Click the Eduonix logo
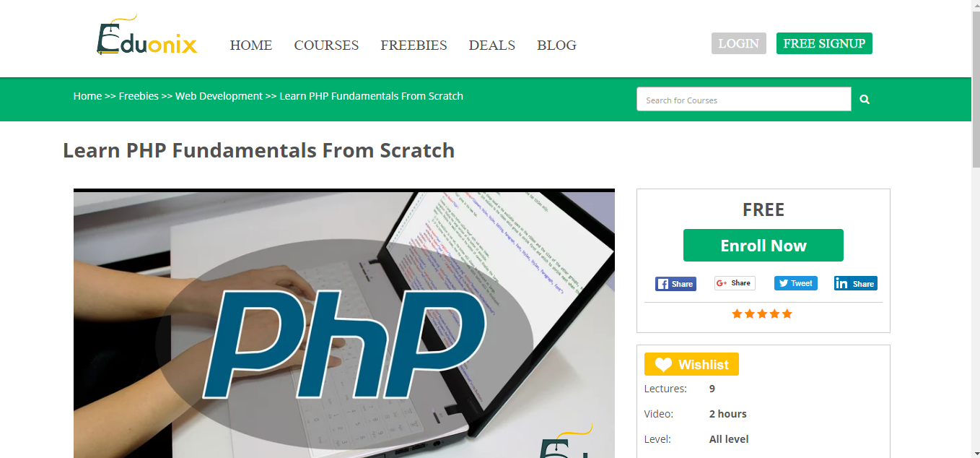Image resolution: width=980 pixels, height=458 pixels. pyautogui.click(x=146, y=36)
